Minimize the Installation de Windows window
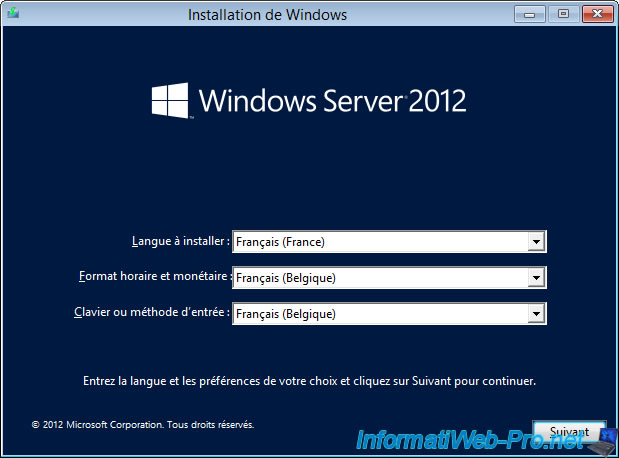619x458 pixels. [530, 15]
